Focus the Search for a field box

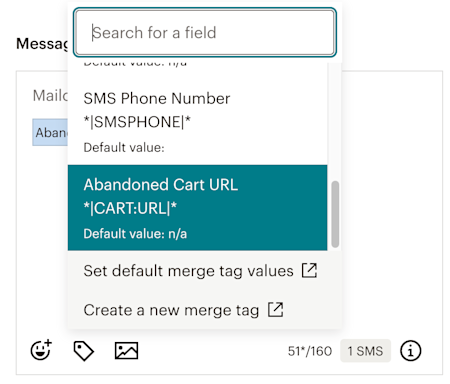coord(205,32)
